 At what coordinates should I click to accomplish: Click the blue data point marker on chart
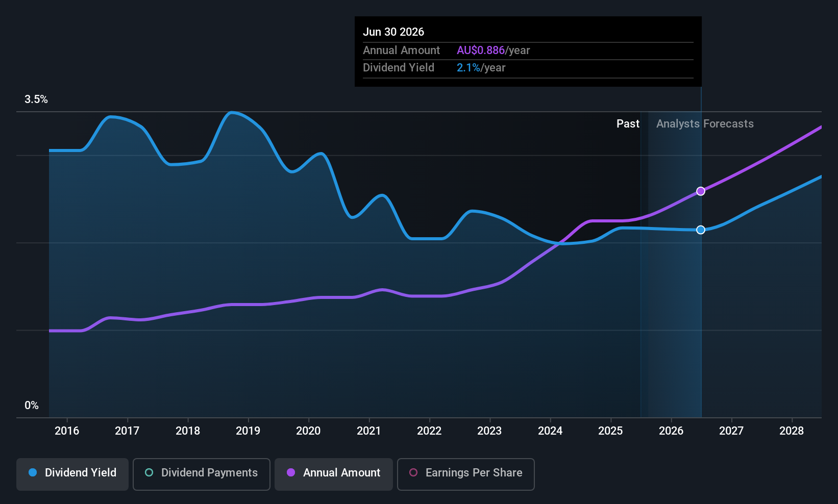pos(701,230)
